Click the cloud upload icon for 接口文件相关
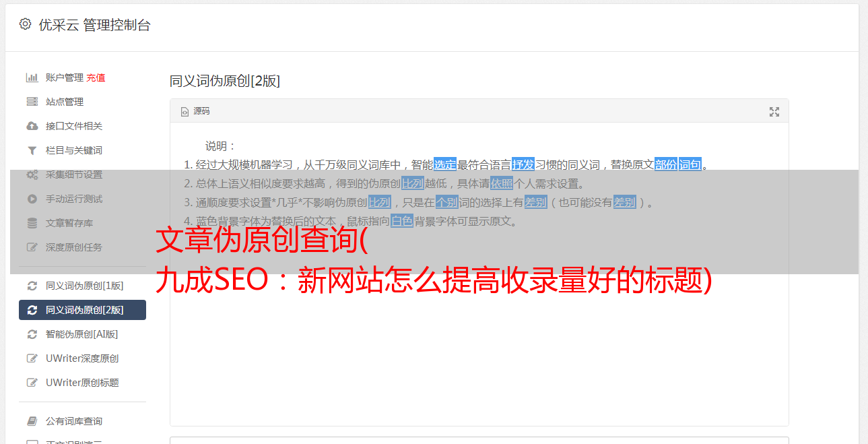The image size is (868, 444). [32, 126]
